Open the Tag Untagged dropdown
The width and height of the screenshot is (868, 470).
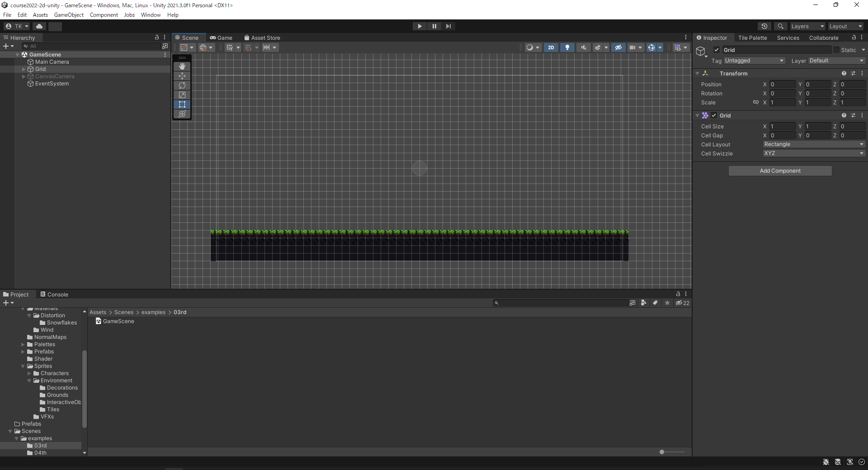coord(754,61)
